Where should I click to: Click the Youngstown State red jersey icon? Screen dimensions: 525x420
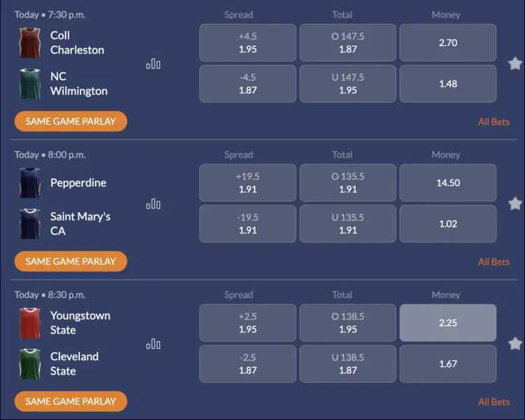tap(30, 323)
